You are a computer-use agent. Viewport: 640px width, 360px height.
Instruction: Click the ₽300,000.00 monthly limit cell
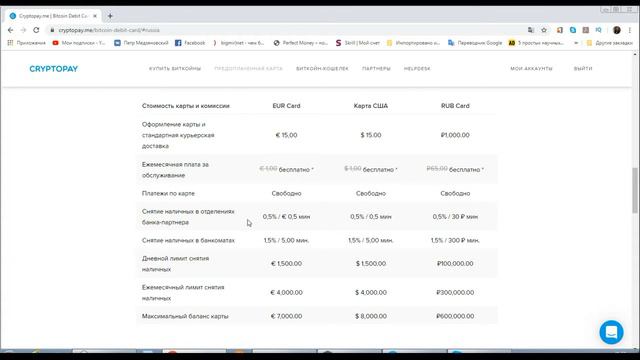click(455, 293)
